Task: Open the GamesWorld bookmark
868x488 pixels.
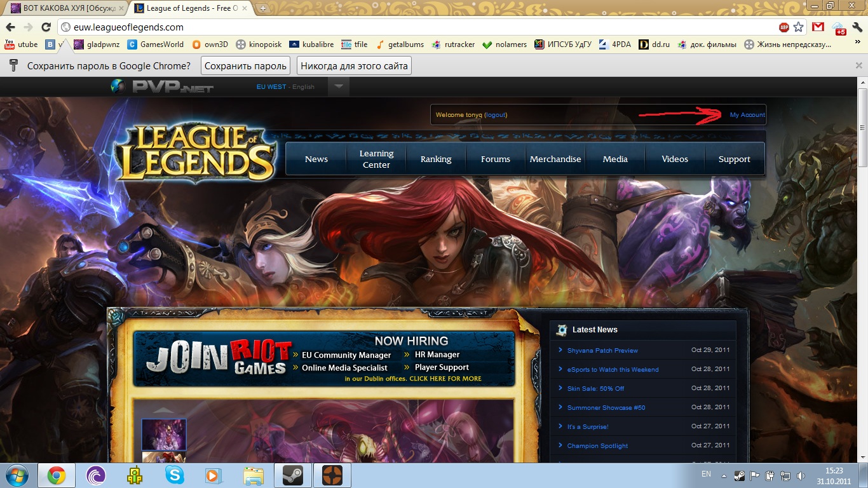Action: point(156,44)
